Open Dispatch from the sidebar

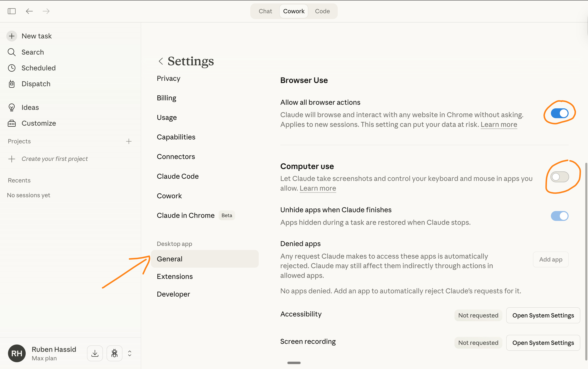36,84
